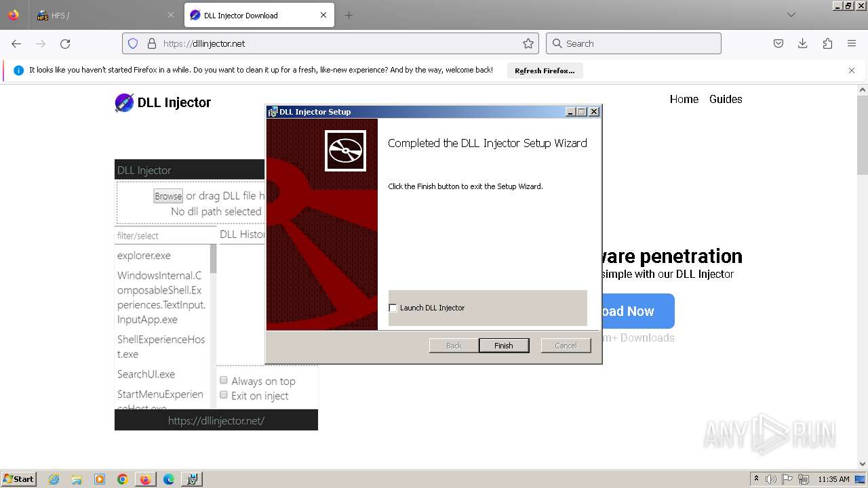The image size is (868, 488).
Task: Click the setup wizard disc icon
Action: (x=345, y=150)
